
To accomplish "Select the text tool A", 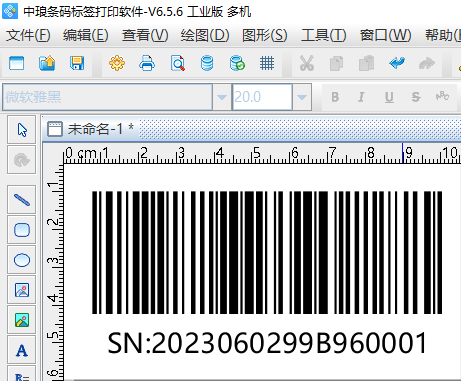I will [x=22, y=350].
